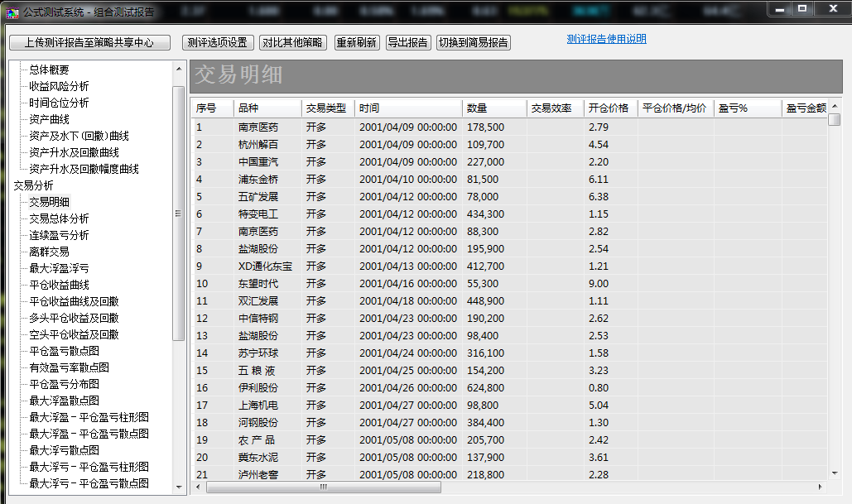Viewport: 852px width, 504px height.
Task: Open 测评报告使用说明 link
Action: tap(606, 39)
